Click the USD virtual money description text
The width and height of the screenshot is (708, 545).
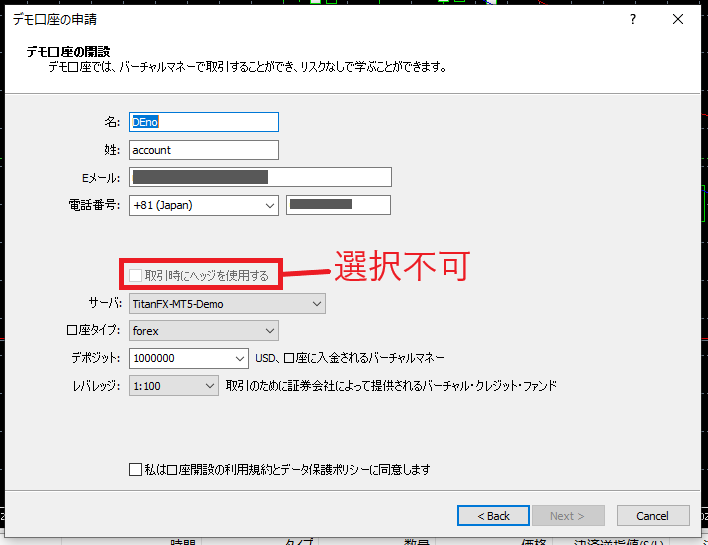(350, 358)
